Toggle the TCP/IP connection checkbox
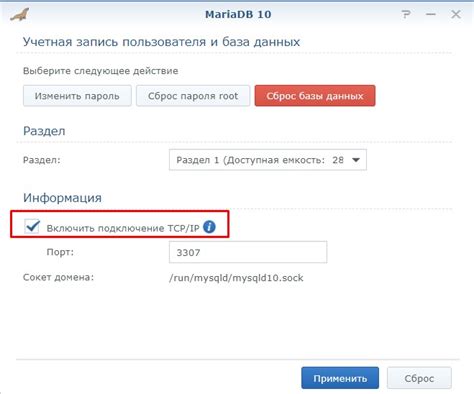Image resolution: width=474 pixels, height=394 pixels. tap(32, 227)
